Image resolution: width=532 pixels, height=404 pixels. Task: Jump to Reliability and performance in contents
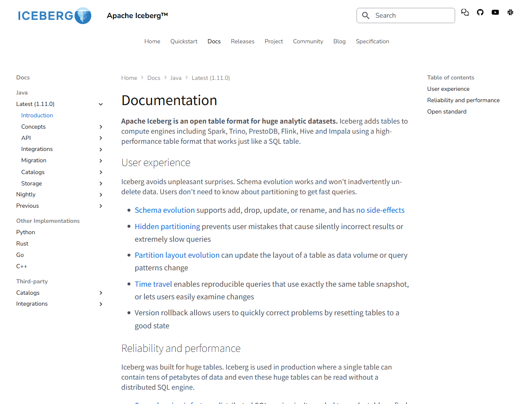[x=464, y=100]
